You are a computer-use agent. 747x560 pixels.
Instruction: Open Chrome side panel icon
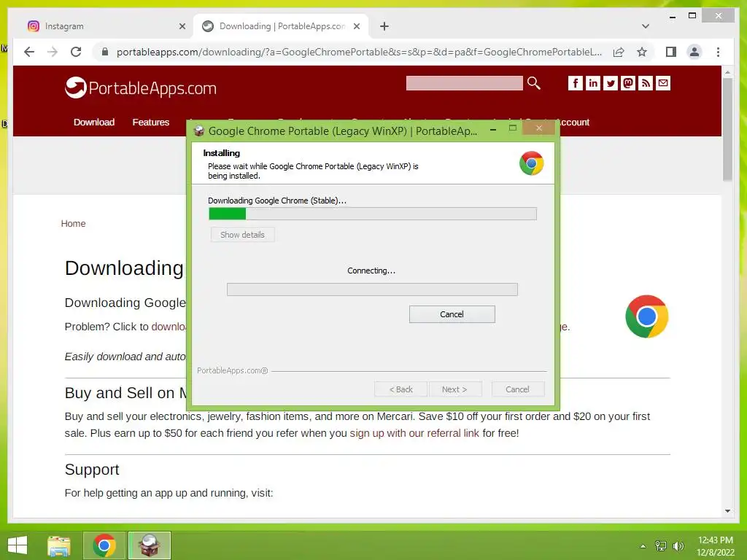671,52
